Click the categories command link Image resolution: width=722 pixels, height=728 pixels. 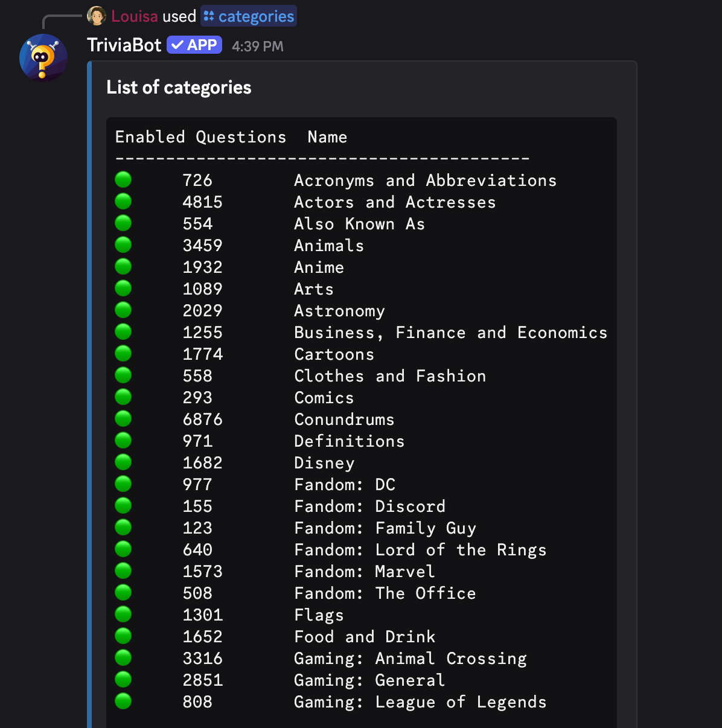[x=256, y=16]
